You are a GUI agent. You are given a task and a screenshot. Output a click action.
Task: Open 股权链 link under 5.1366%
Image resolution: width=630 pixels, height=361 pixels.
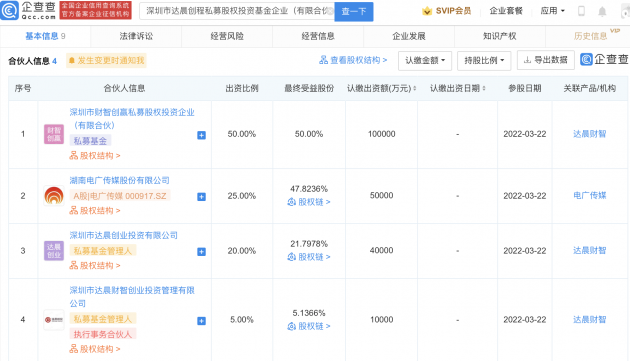click(x=309, y=326)
